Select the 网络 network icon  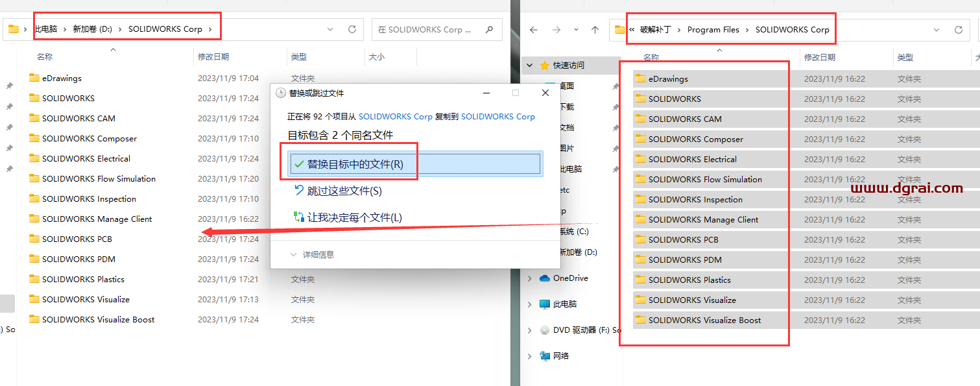click(x=545, y=356)
